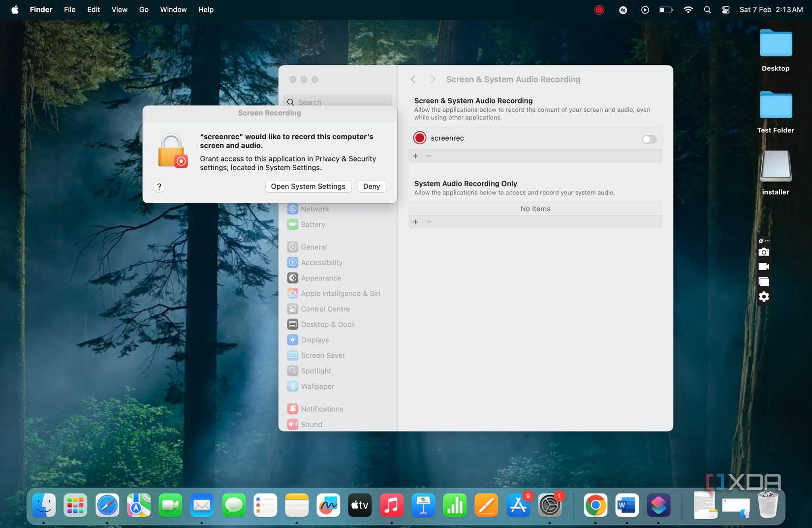Open the Edit menu
The width and height of the screenshot is (812, 528).
point(94,10)
